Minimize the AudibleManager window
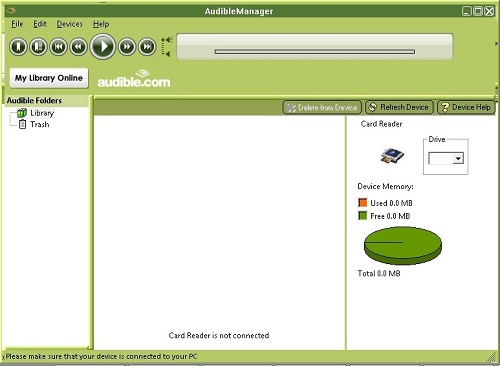Screen dimensions: 500x366 click(467, 11)
